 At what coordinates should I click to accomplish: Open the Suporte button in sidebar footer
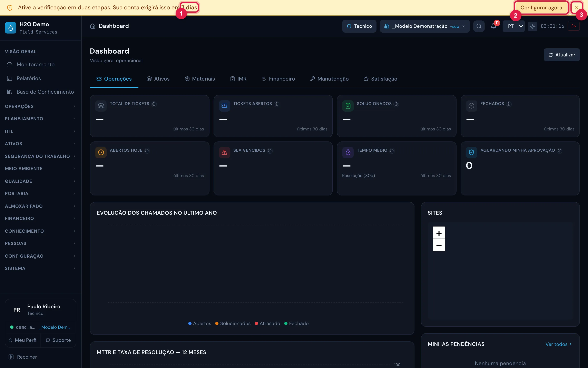click(58, 340)
